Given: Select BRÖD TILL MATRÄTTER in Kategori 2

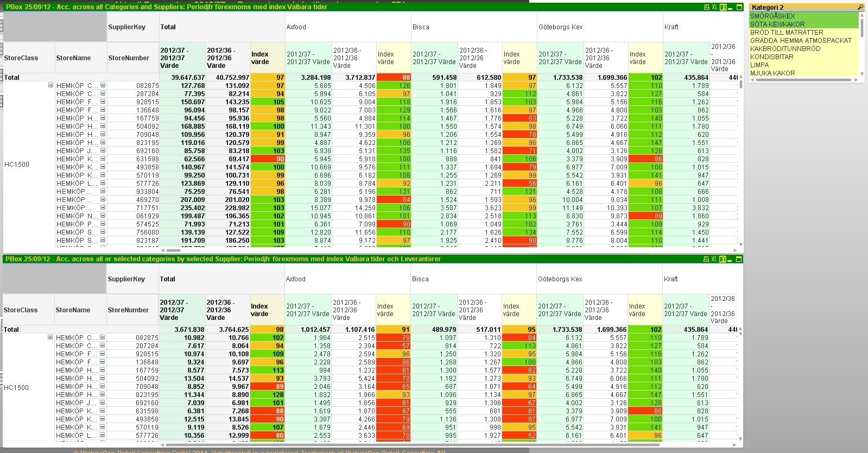Looking at the screenshot, I should [x=804, y=33].
